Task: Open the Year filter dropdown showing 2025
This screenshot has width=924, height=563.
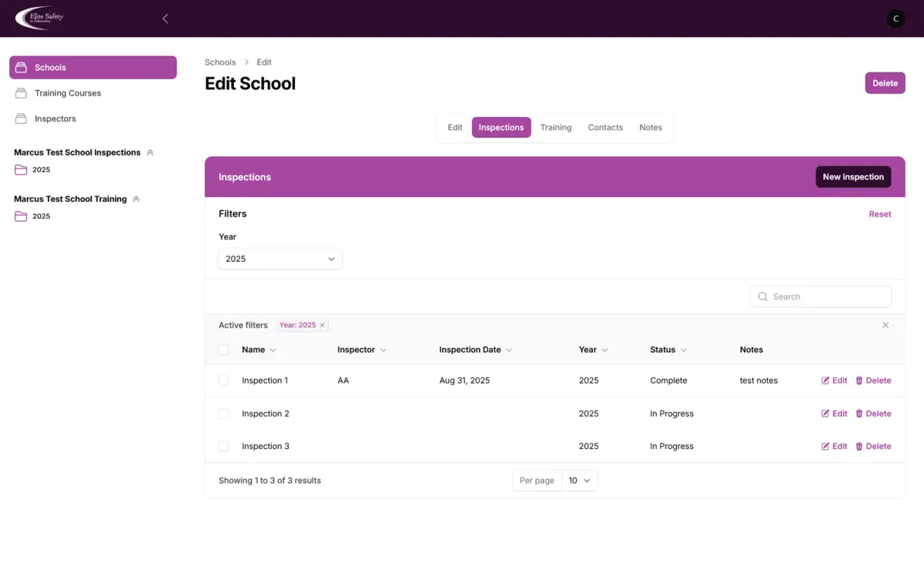Action: (280, 259)
